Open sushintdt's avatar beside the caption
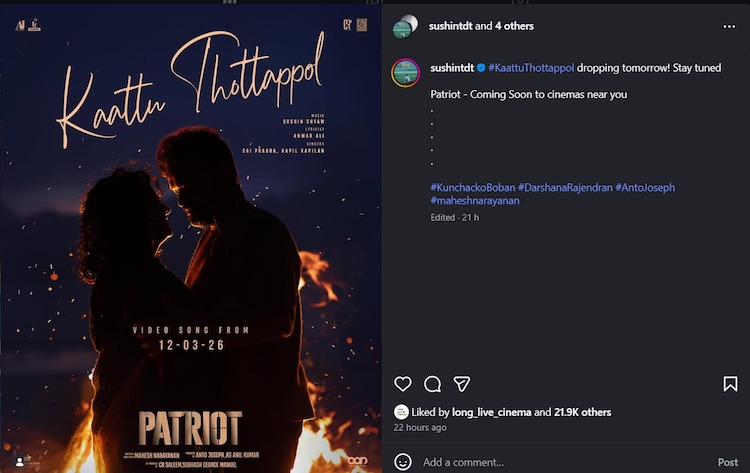 pos(405,73)
